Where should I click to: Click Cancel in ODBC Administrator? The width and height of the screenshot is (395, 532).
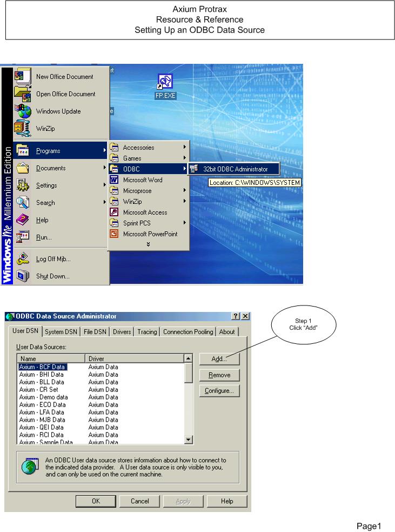140,501
